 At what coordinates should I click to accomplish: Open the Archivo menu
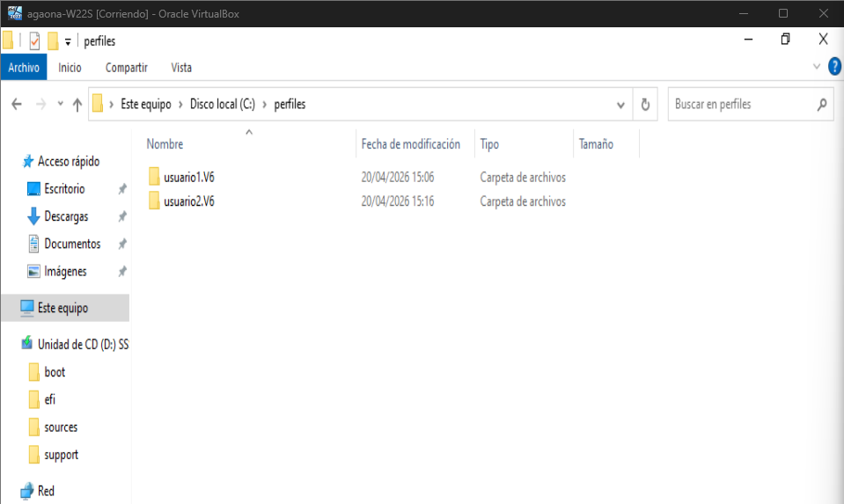click(x=24, y=68)
